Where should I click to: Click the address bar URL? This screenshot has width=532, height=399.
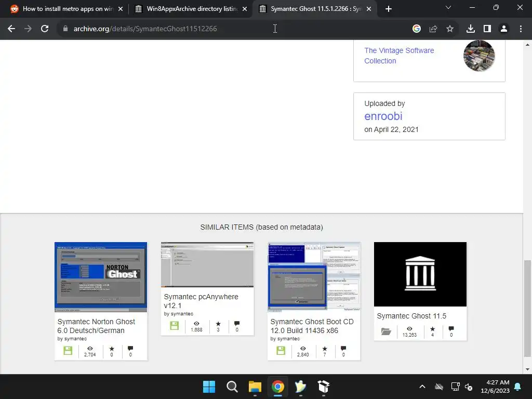(x=145, y=29)
